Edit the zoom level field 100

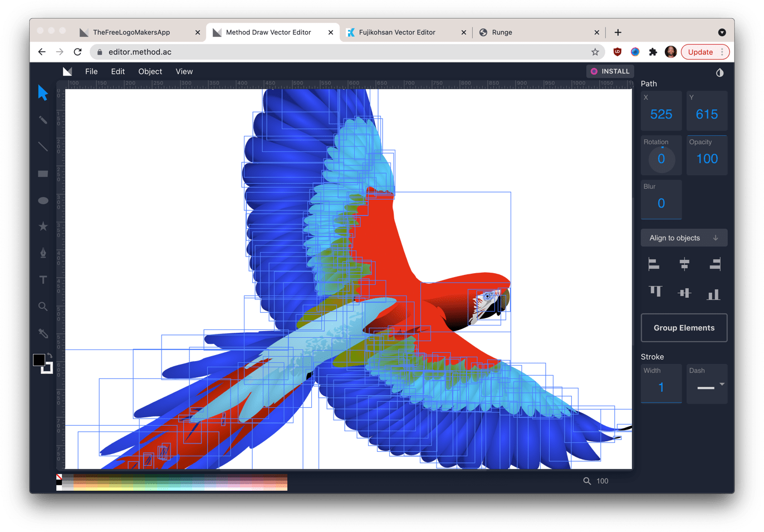coord(603,481)
